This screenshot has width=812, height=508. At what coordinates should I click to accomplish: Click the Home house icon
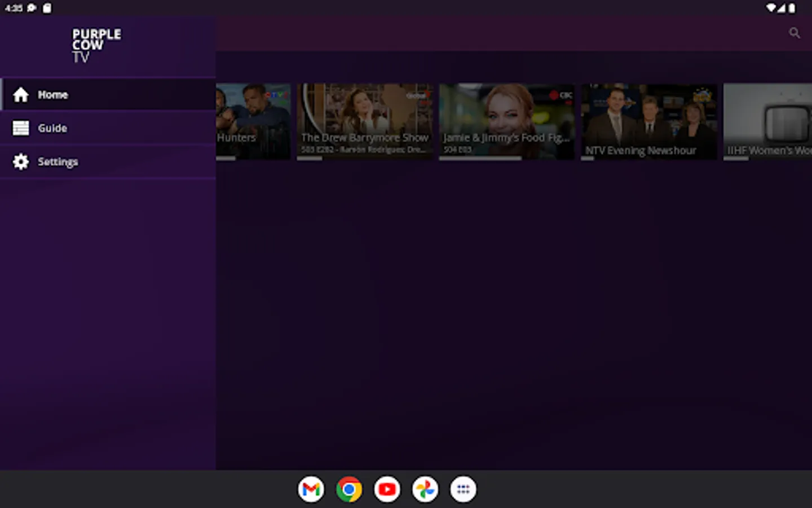[x=21, y=95]
